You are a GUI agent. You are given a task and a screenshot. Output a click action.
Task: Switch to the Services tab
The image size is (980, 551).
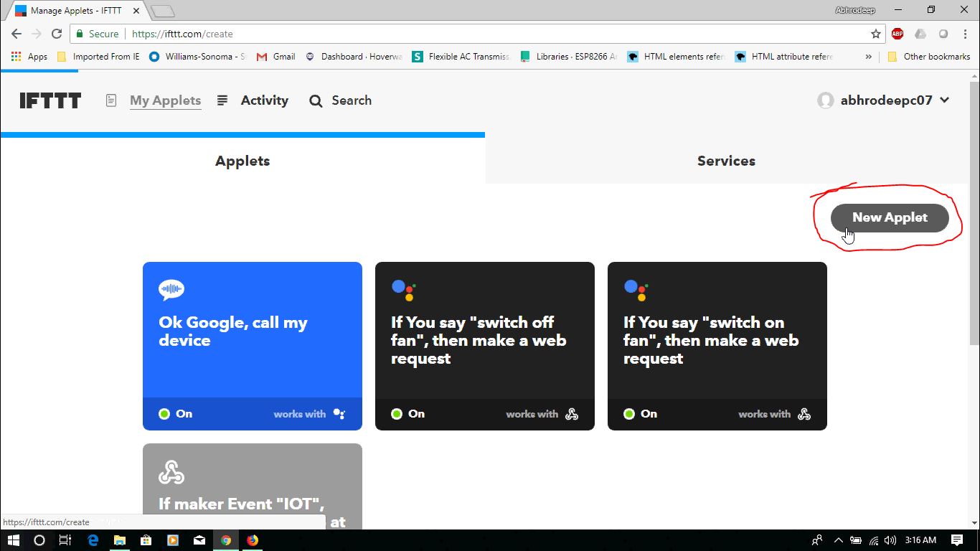[x=726, y=161]
